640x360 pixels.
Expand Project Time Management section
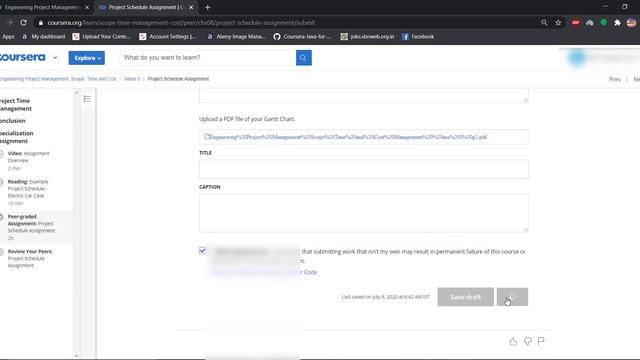pyautogui.click(x=16, y=104)
